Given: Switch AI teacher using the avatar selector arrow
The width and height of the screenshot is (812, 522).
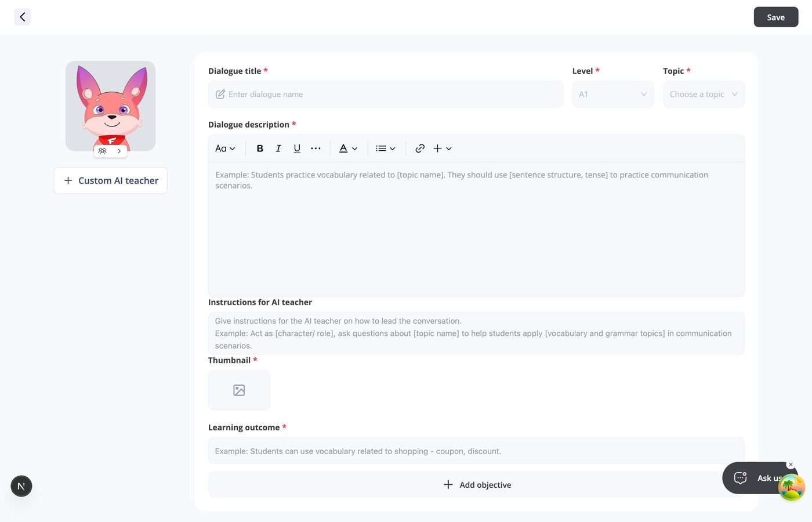Looking at the screenshot, I should (x=119, y=151).
